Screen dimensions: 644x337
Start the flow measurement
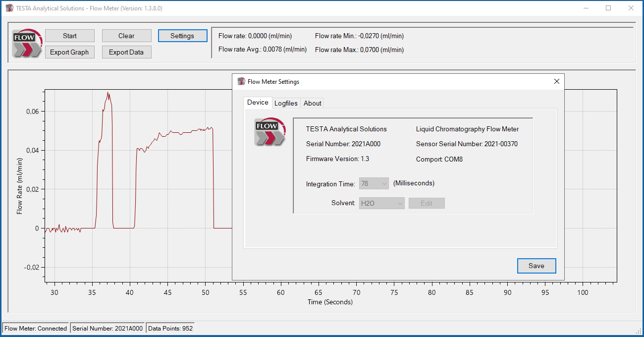[69, 35]
